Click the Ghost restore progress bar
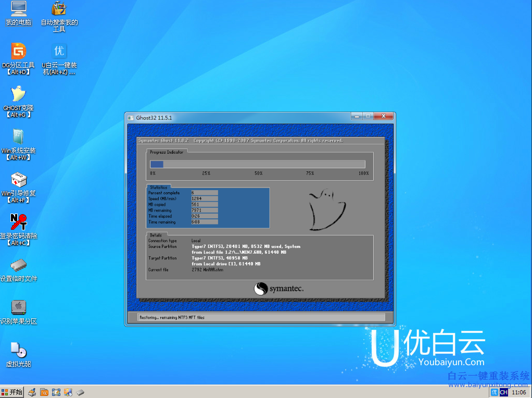532x398 pixels. pos(258,164)
